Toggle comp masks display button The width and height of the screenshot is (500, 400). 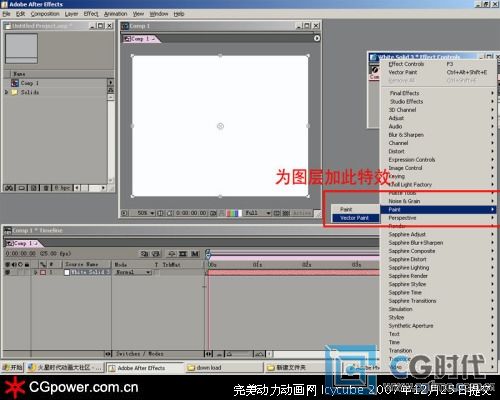(170, 213)
